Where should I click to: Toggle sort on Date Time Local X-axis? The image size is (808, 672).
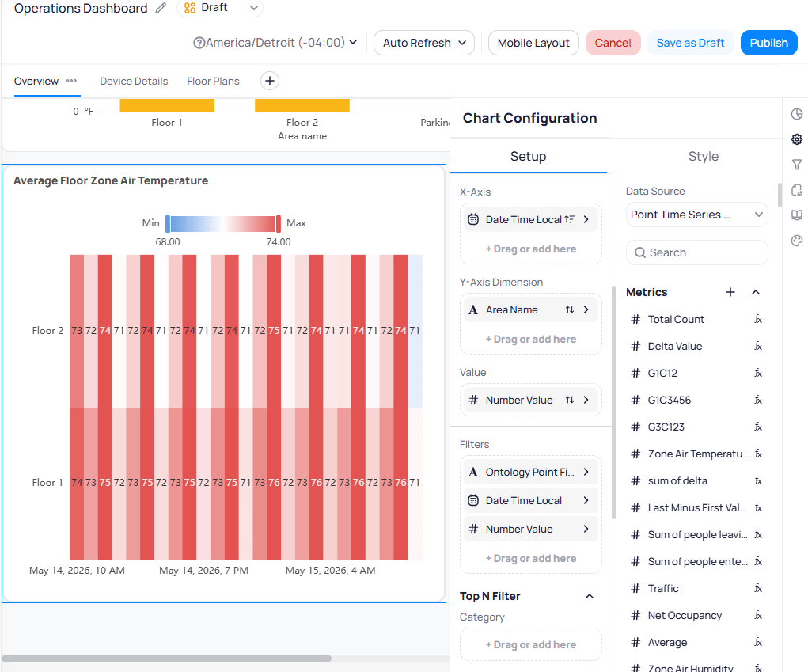570,219
